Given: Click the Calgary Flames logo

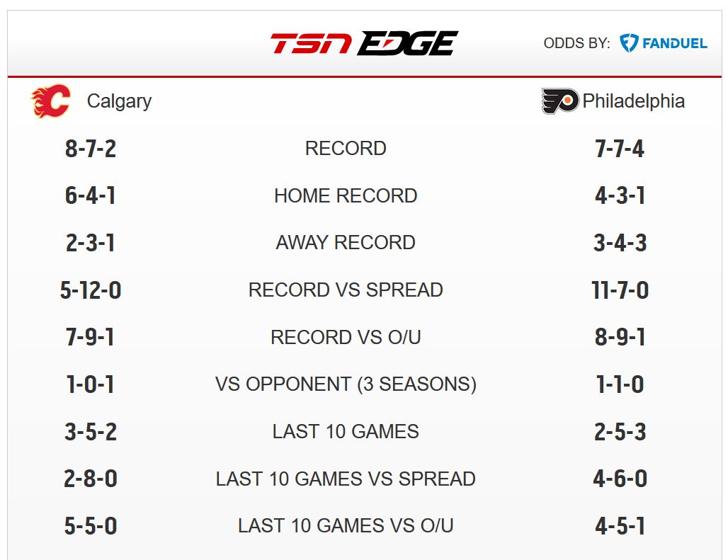Looking at the screenshot, I should [50, 101].
